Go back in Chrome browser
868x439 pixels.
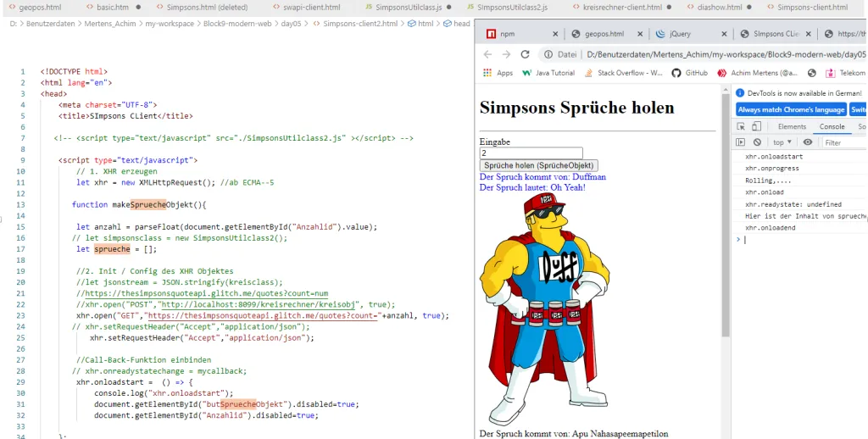487,54
